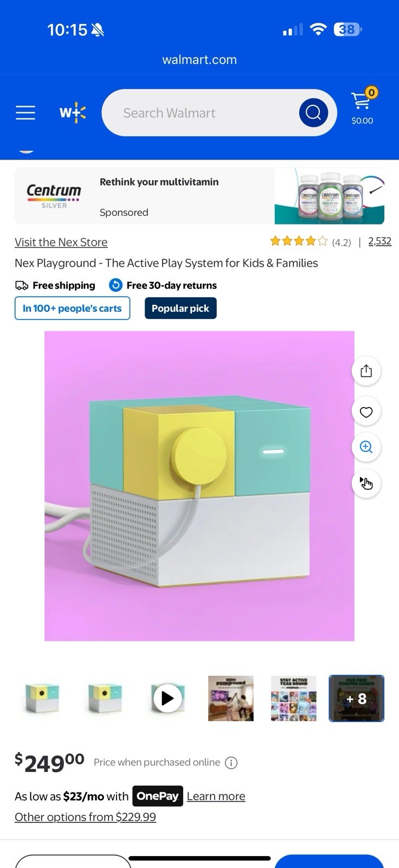Select the Stay Active games thumbnail

(293, 698)
